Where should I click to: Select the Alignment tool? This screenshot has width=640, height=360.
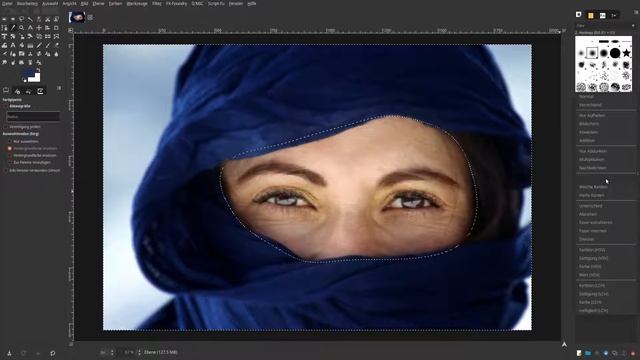(x=47, y=28)
